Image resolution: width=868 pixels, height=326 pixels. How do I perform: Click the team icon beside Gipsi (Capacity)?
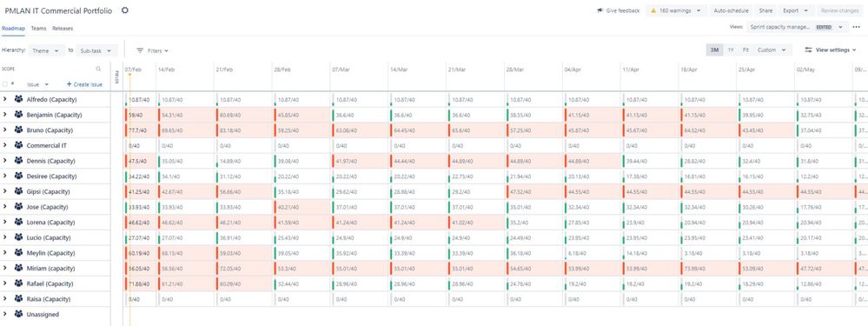(x=18, y=191)
